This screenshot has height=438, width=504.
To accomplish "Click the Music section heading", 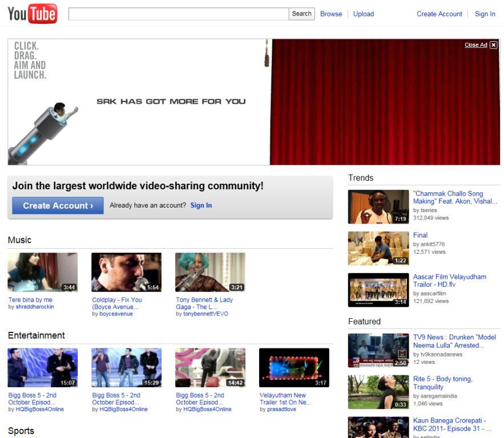I will click(x=19, y=240).
